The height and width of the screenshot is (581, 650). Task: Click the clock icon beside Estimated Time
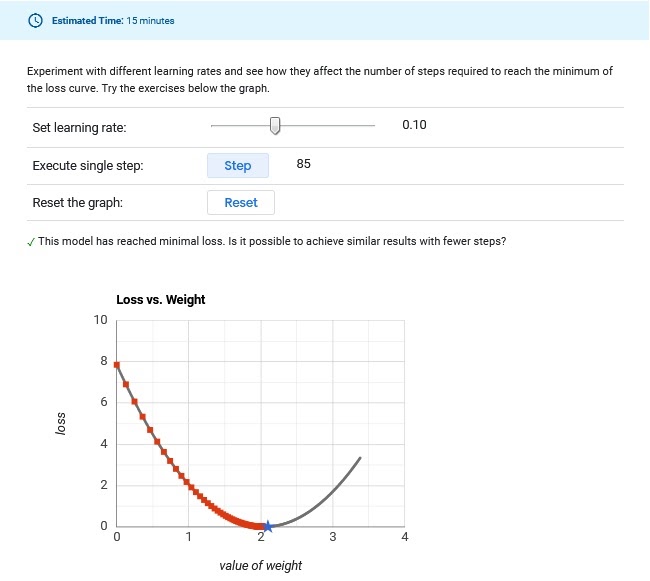click(x=37, y=20)
